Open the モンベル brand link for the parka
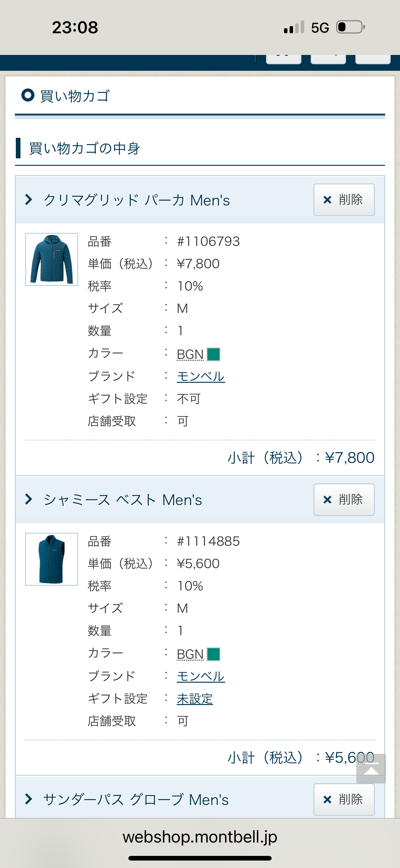 (x=200, y=376)
